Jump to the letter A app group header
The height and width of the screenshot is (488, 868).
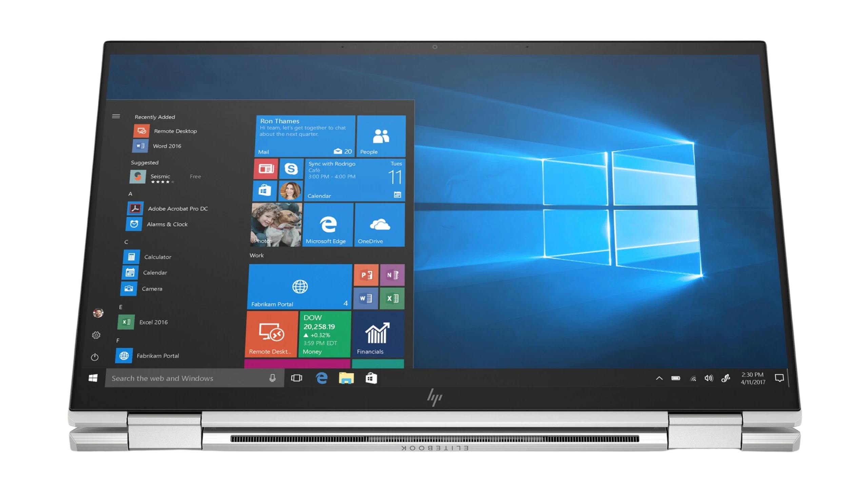coord(130,194)
